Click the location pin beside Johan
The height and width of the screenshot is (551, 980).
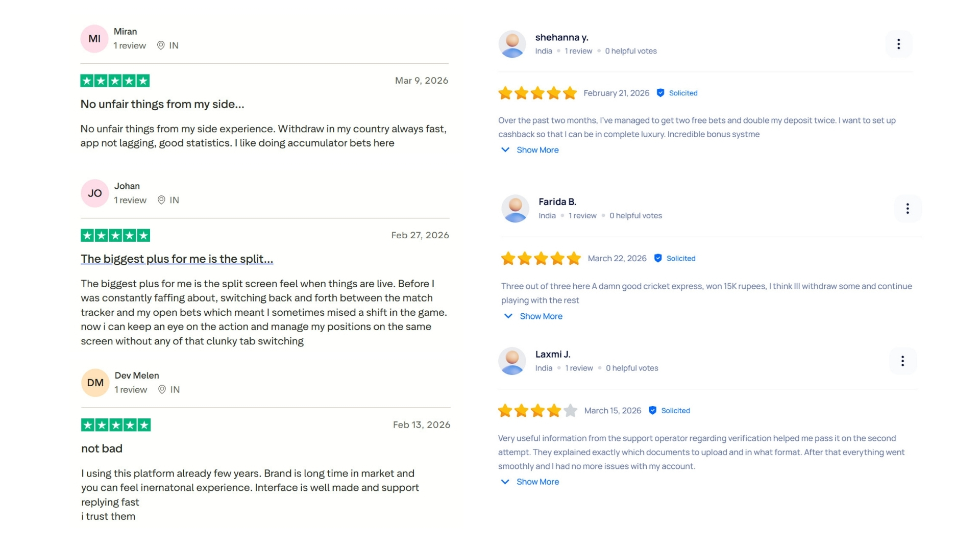pyautogui.click(x=161, y=200)
